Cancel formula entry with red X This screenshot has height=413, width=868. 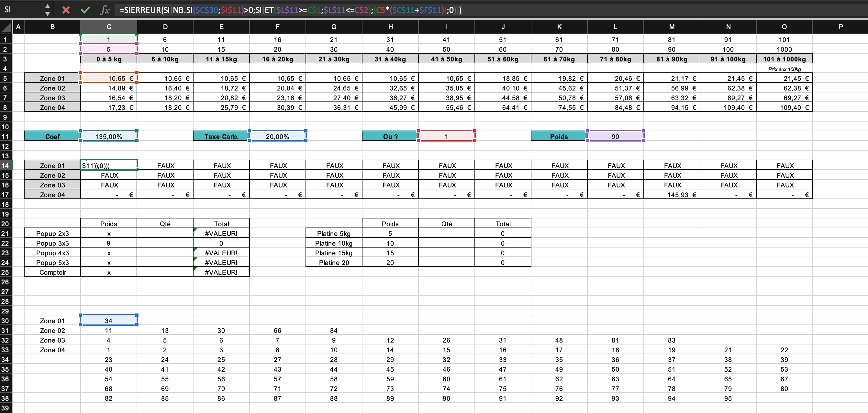[66, 10]
